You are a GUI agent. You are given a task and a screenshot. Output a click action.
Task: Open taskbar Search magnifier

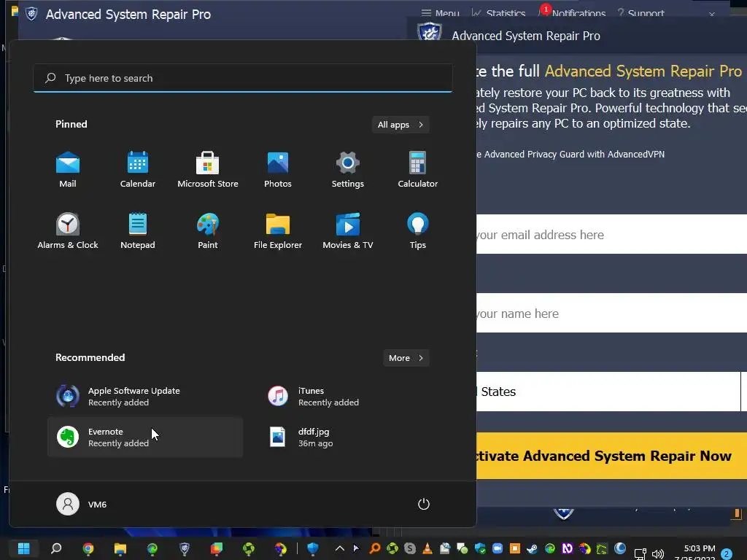pyautogui.click(x=56, y=548)
